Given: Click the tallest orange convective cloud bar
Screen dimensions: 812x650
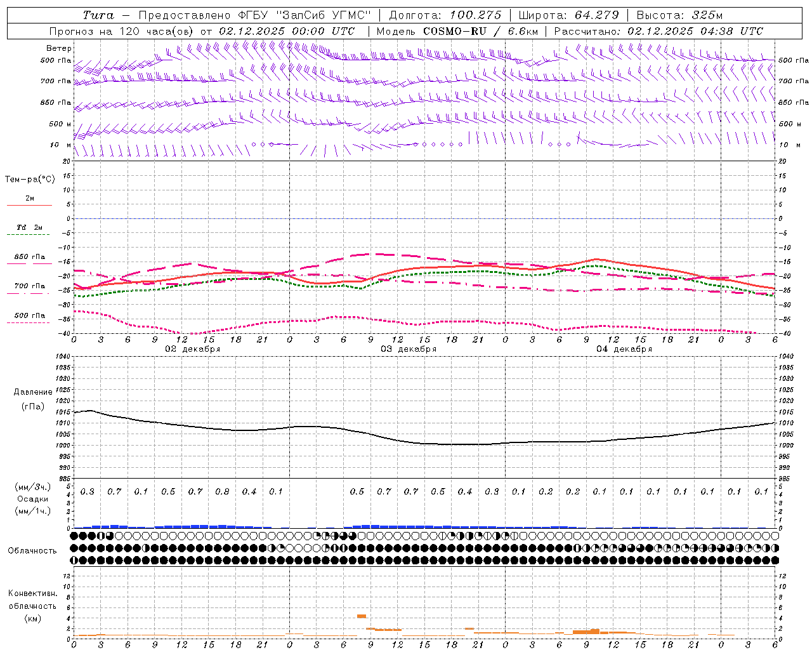Looking at the screenshot, I should click(x=362, y=616).
